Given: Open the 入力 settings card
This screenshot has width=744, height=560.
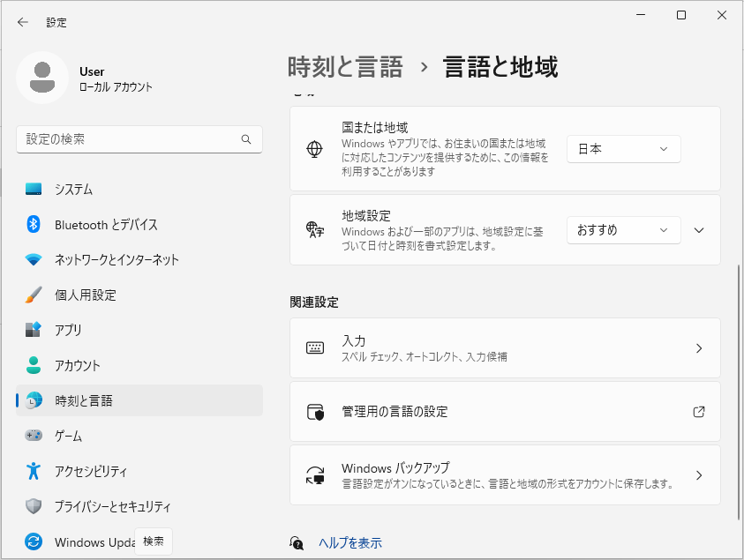Looking at the screenshot, I should tap(505, 348).
